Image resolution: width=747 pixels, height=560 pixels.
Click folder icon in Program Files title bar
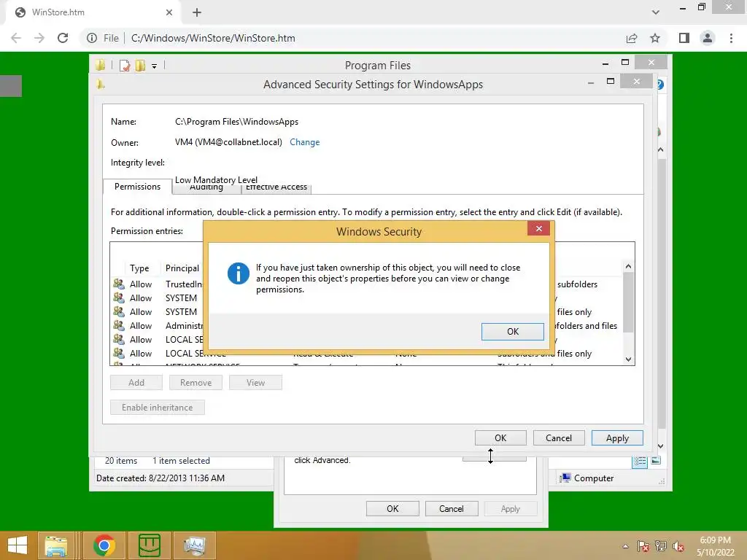100,65
